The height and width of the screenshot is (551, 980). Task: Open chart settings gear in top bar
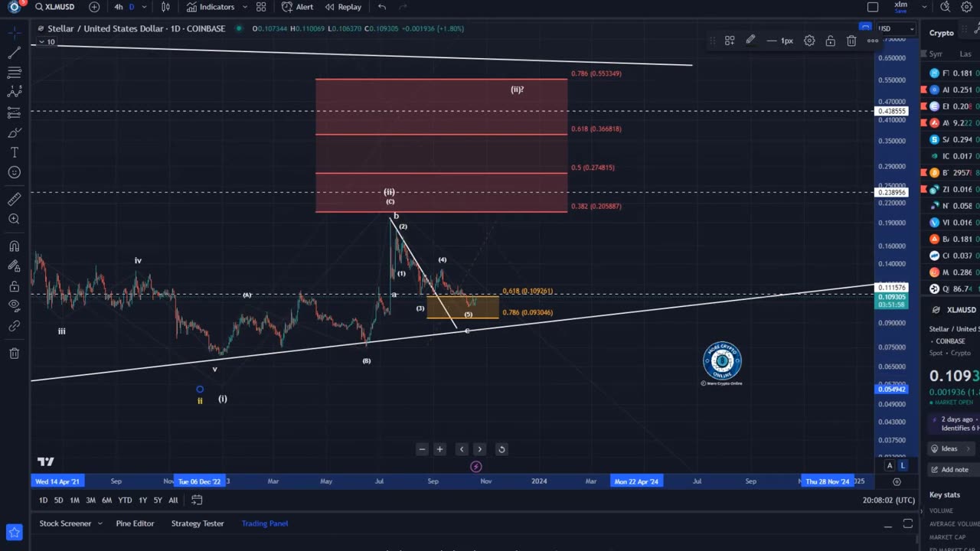[967, 7]
